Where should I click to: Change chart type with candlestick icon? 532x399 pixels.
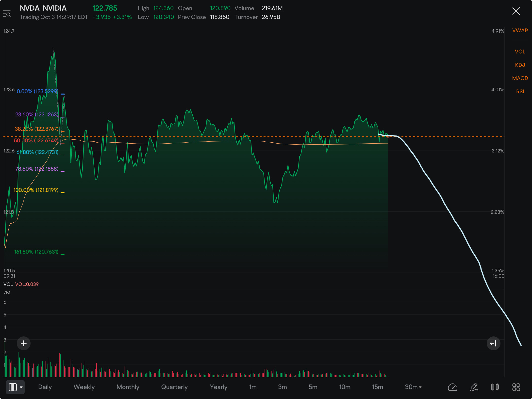tap(495, 387)
